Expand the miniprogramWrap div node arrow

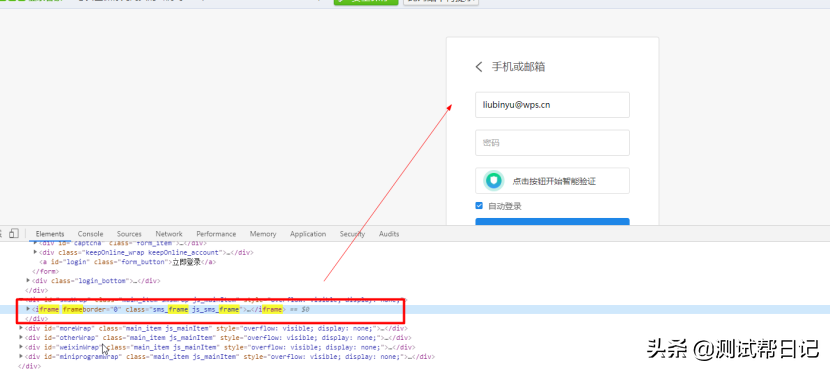21,357
